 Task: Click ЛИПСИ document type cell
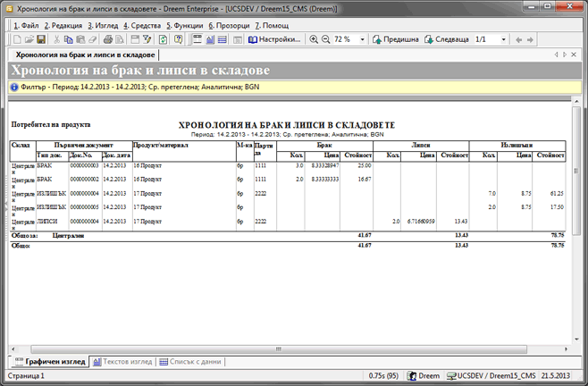(47, 222)
